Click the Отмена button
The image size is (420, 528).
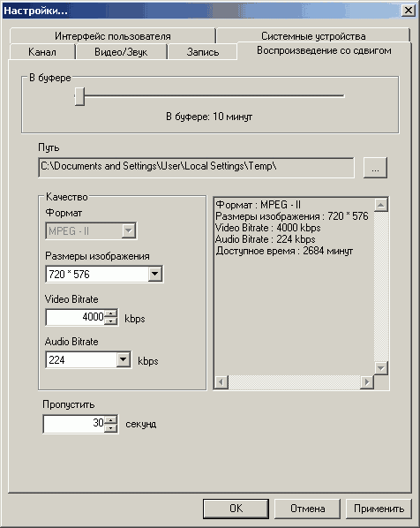tap(308, 509)
